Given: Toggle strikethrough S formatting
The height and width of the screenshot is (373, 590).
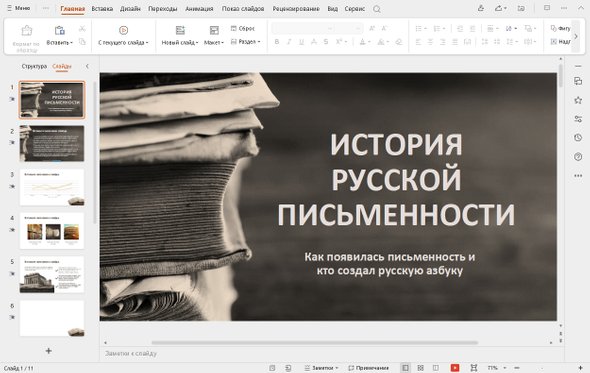Looking at the screenshot, I should tap(326, 42).
